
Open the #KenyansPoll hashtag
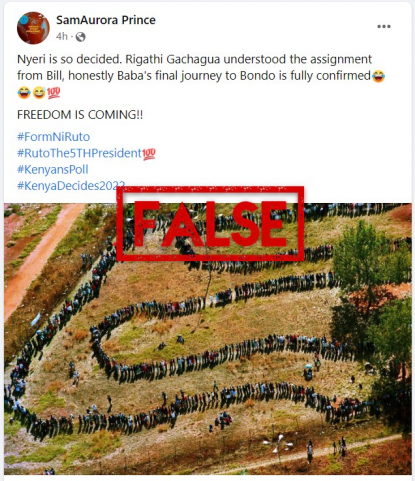click(x=53, y=169)
